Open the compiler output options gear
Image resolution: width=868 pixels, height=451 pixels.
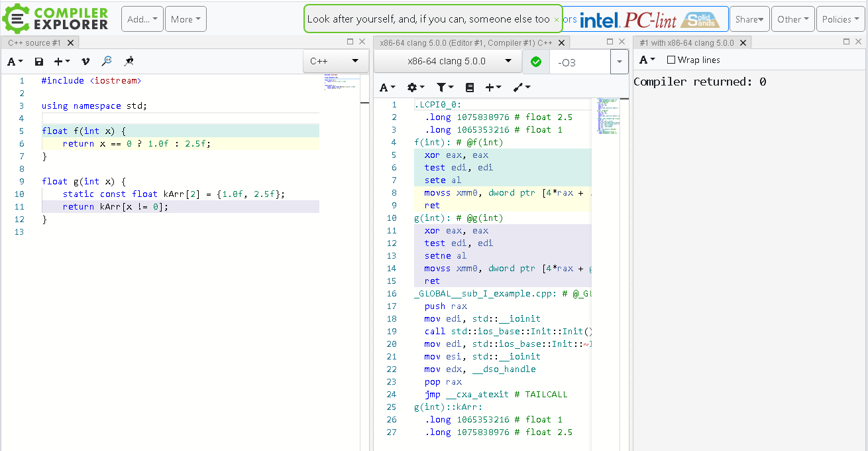pyautogui.click(x=414, y=87)
